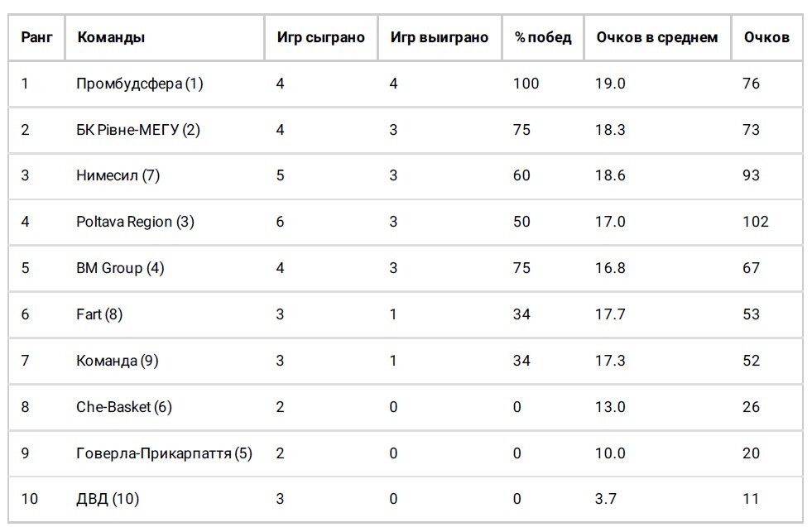Click the Che-Basket (6) team name
The image size is (812, 527).
coord(124,407)
